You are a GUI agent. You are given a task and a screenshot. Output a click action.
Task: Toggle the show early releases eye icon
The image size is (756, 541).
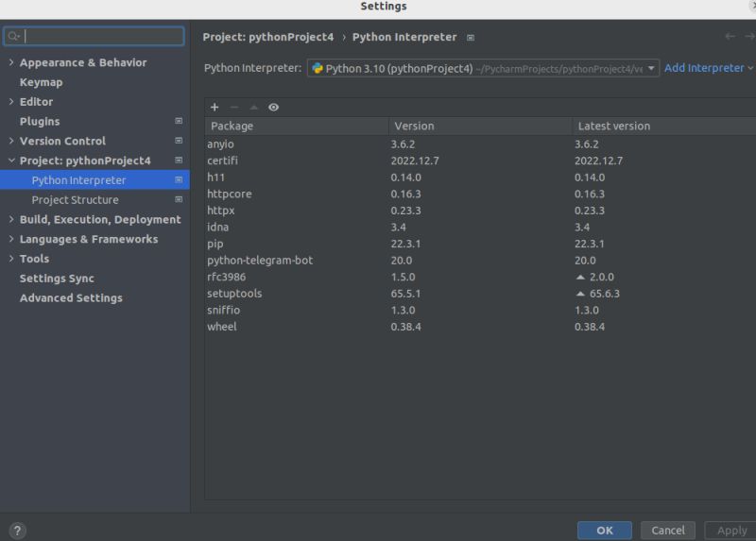point(273,107)
